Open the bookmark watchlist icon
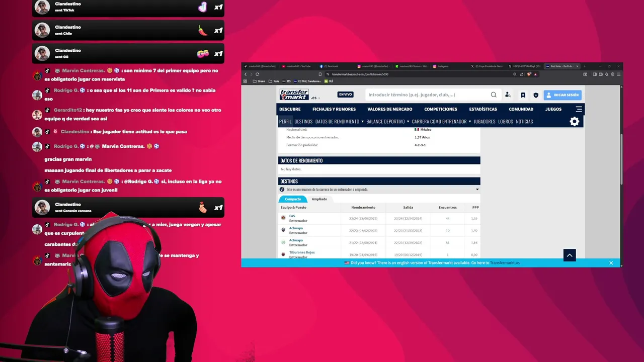Viewport: 644px width, 362px height. [x=523, y=95]
